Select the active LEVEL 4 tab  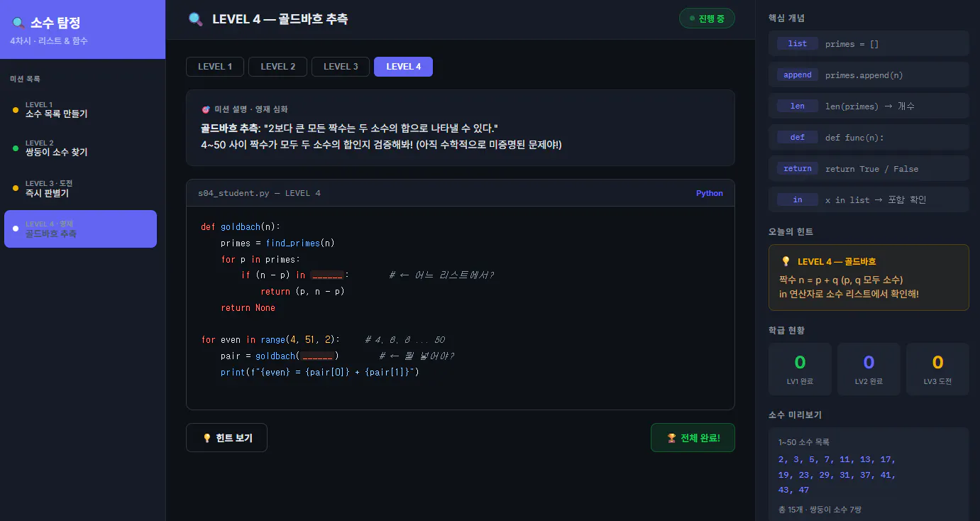pos(403,67)
